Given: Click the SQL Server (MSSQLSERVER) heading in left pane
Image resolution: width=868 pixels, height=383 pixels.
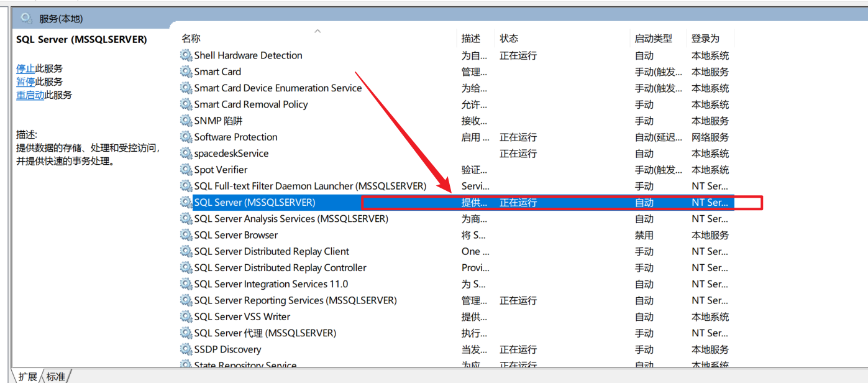Looking at the screenshot, I should 81,39.
